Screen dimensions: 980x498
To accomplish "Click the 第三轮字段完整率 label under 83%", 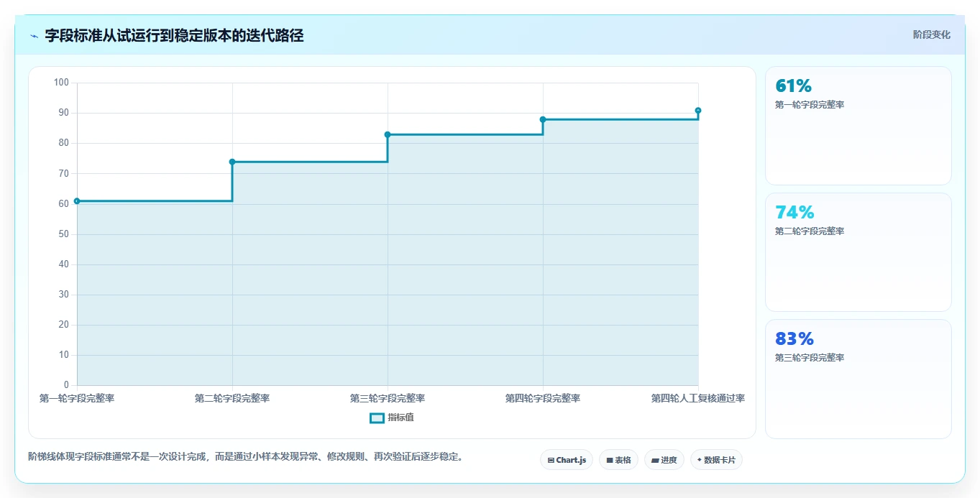I will (810, 358).
